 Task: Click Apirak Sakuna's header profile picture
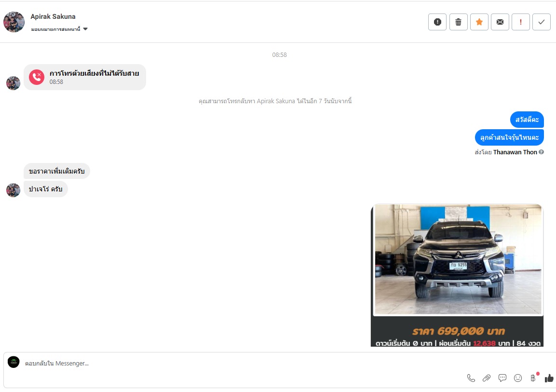pyautogui.click(x=14, y=22)
